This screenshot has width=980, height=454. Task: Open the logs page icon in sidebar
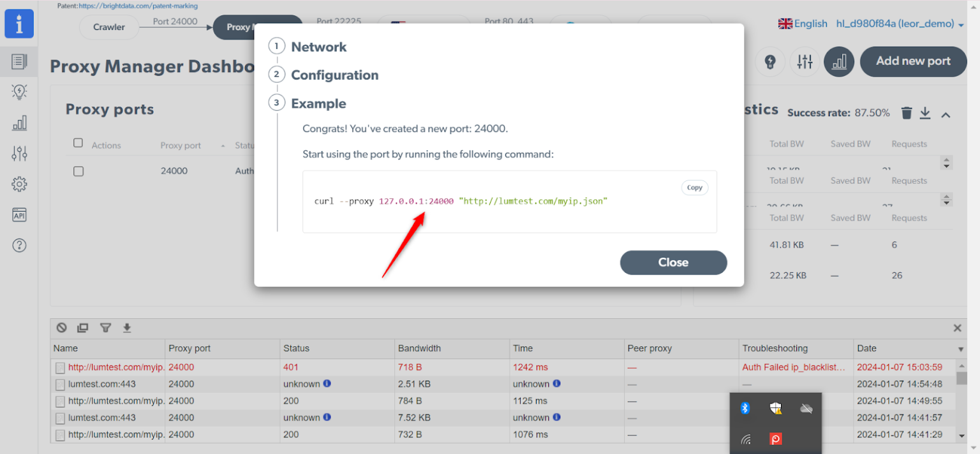[x=19, y=62]
